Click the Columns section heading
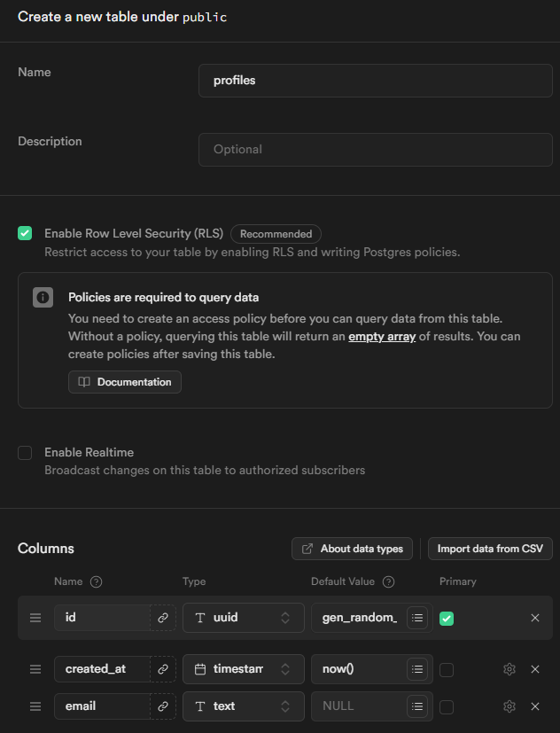Image resolution: width=560 pixels, height=733 pixels. click(46, 549)
